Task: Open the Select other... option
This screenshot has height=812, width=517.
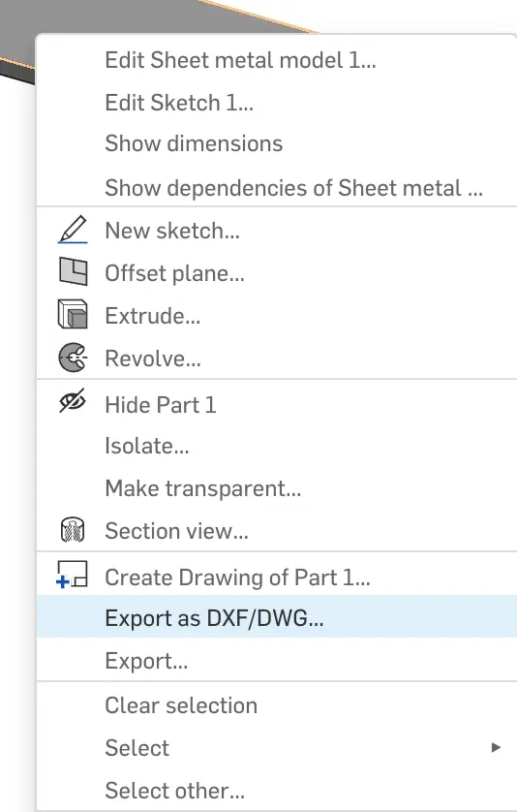Action: [277, 791]
